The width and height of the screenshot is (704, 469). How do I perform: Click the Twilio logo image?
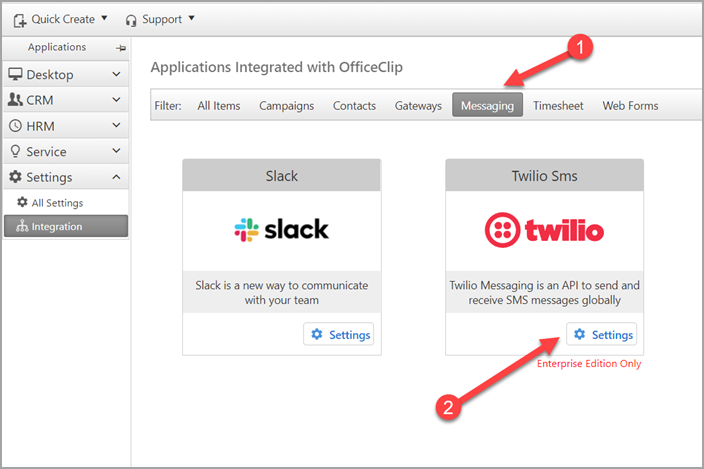pyautogui.click(x=544, y=230)
